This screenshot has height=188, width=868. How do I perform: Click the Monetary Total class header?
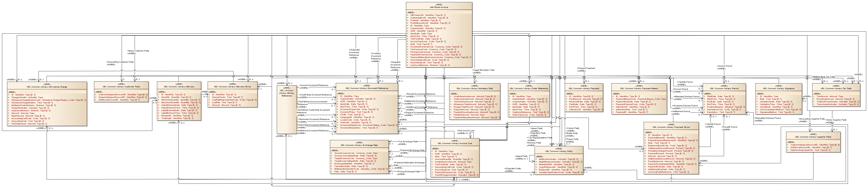click(474, 89)
